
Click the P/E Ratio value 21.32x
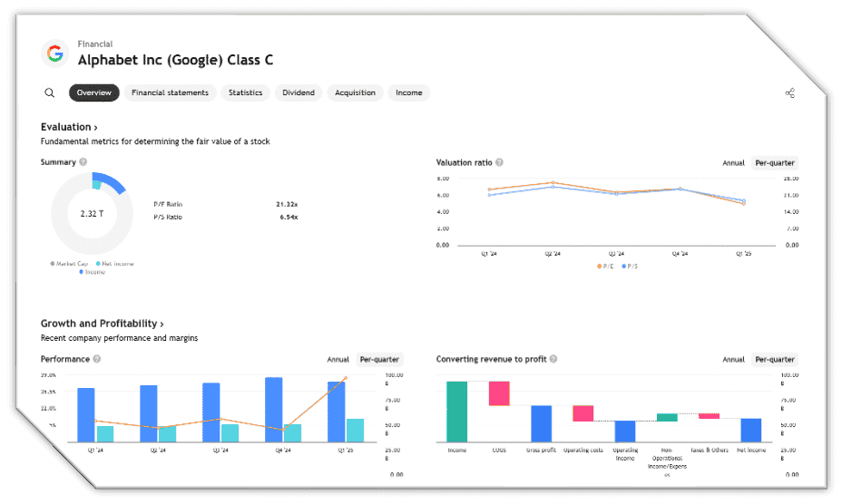click(287, 205)
